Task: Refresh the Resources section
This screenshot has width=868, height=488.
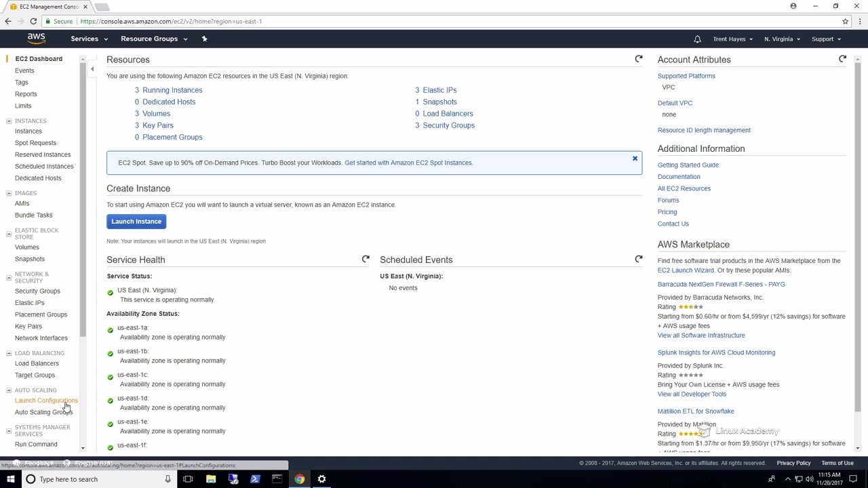Action: tap(639, 59)
